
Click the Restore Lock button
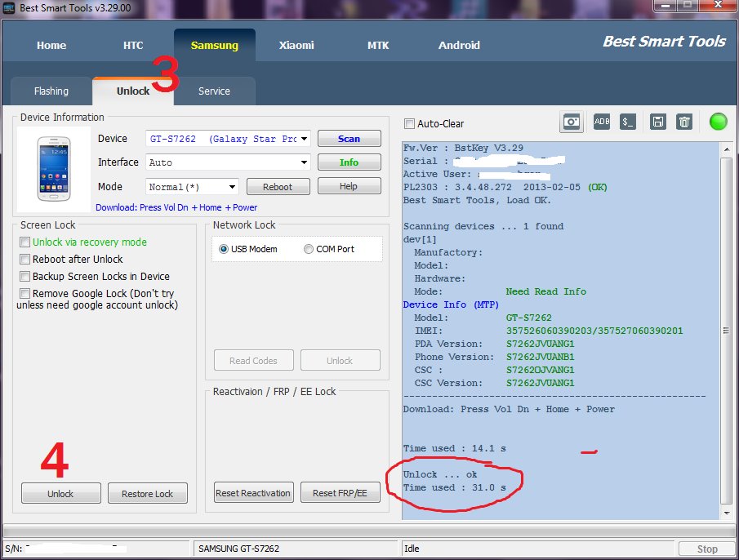148,493
